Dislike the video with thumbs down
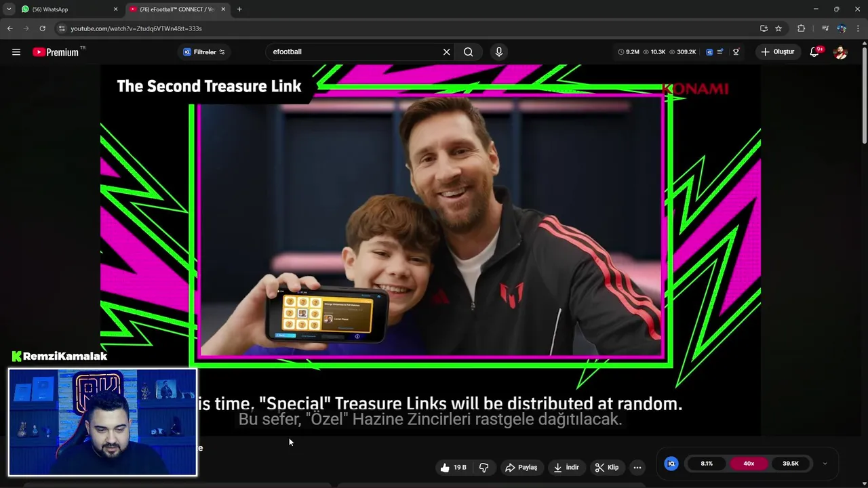Image resolution: width=868 pixels, height=488 pixels. pos(484,468)
